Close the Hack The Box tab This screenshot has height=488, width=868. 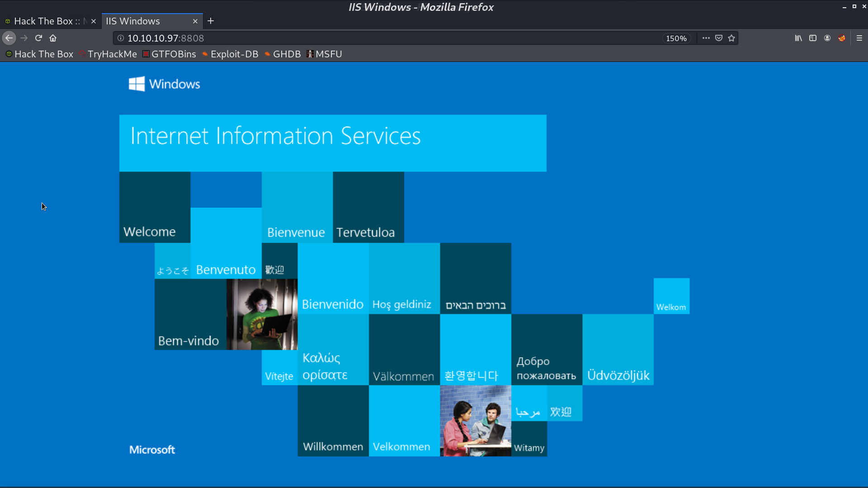click(94, 21)
